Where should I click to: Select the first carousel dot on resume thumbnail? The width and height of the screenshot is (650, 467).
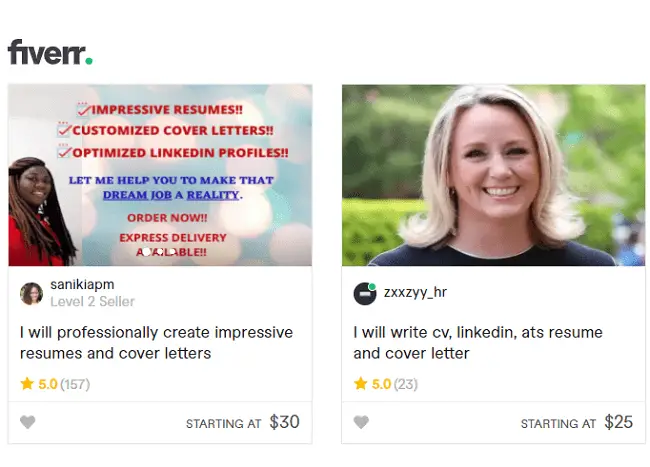146,252
